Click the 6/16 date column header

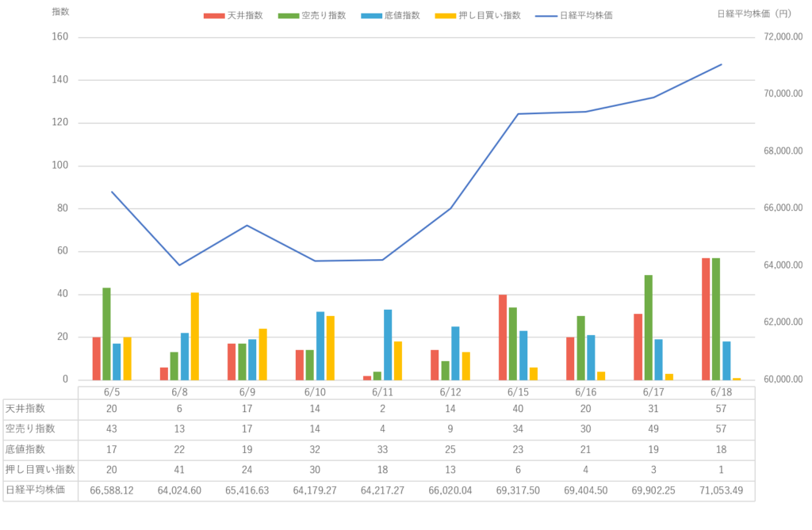586,392
